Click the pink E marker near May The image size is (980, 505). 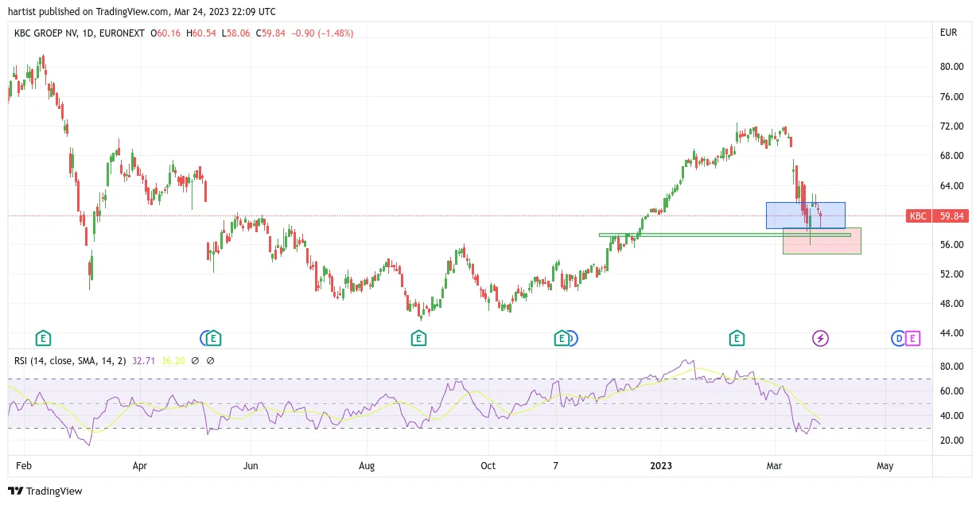tap(912, 339)
